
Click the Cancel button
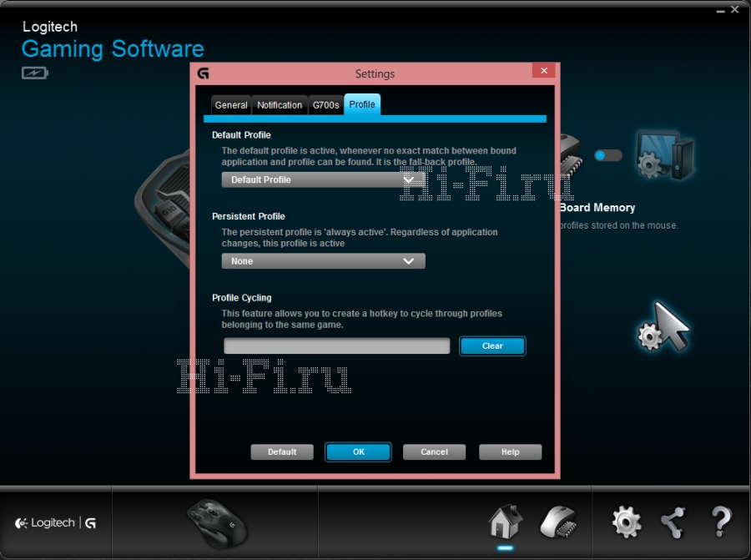pyautogui.click(x=434, y=452)
